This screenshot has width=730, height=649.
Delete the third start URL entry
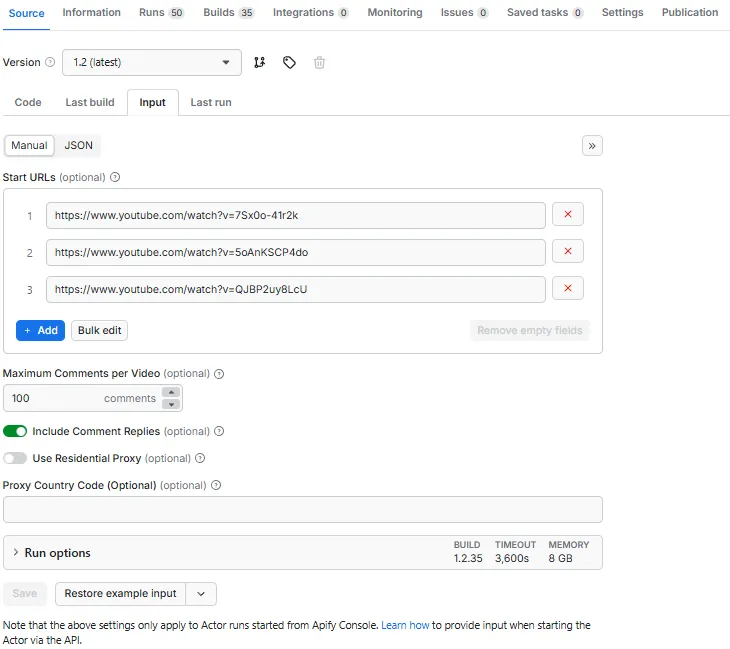coord(568,289)
